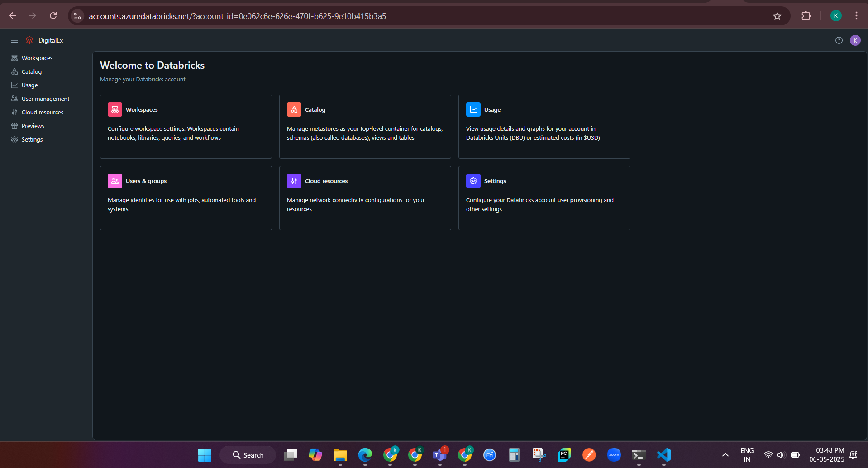The width and height of the screenshot is (868, 468).
Task: Click the Settings card title link
Action: point(495,181)
